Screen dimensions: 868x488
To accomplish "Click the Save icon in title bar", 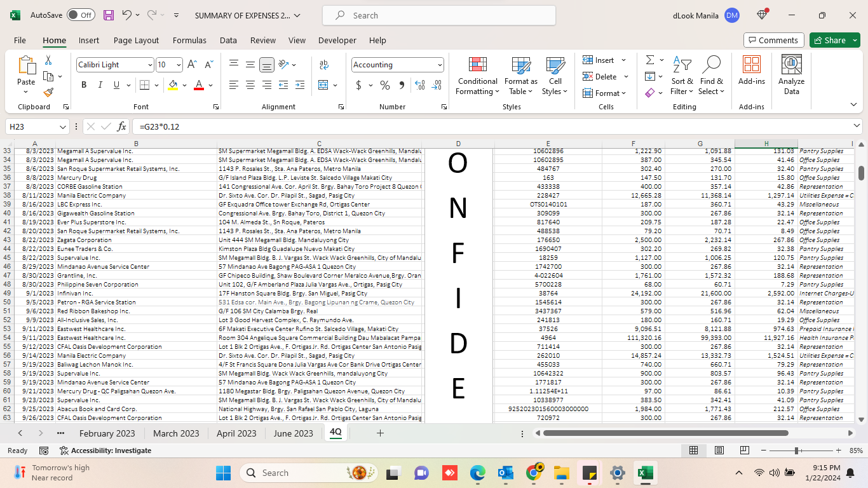I will 109,15.
